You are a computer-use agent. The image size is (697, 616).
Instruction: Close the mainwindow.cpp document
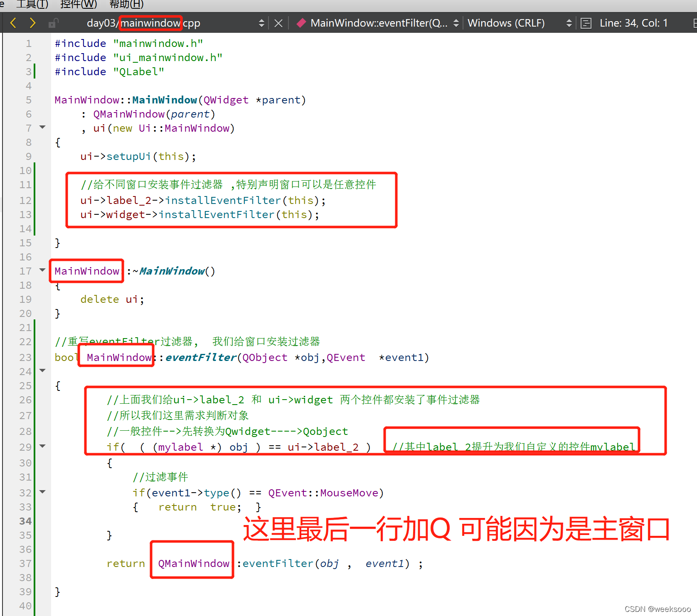[x=278, y=23]
